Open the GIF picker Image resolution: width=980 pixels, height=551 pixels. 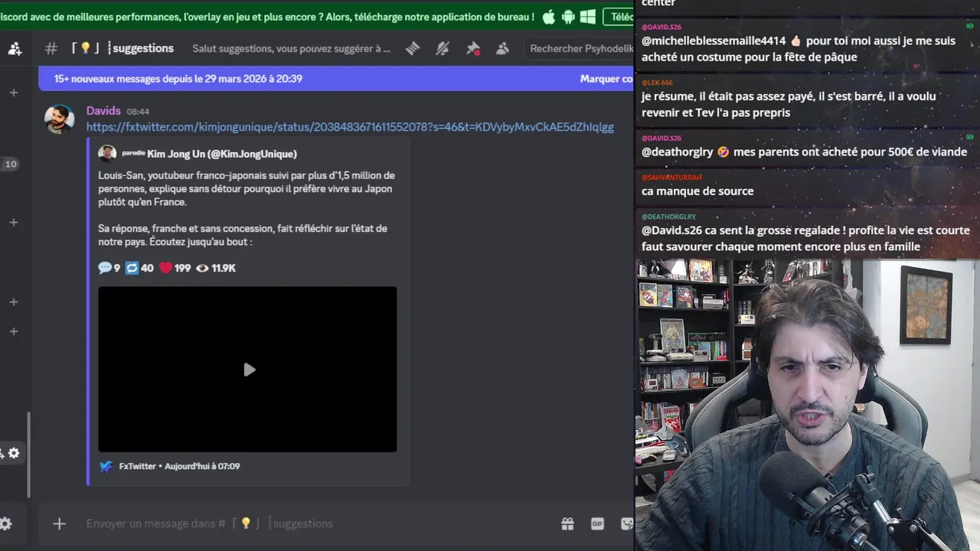point(598,523)
